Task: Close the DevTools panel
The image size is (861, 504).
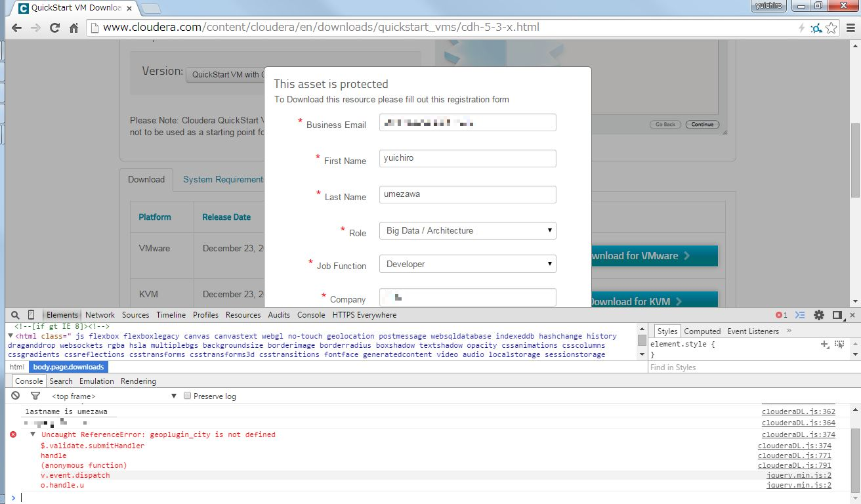Action: click(852, 315)
